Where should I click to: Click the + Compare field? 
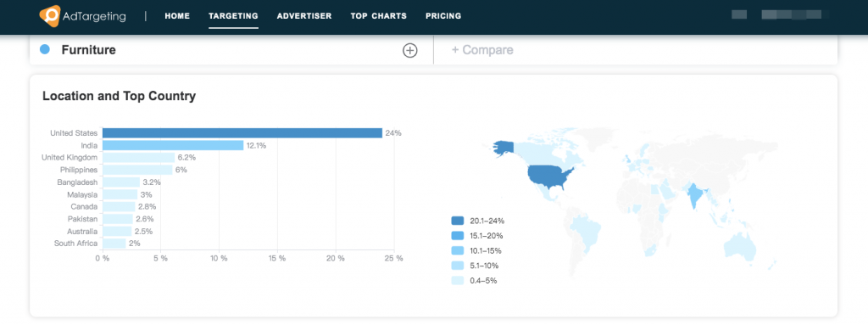coord(636,50)
